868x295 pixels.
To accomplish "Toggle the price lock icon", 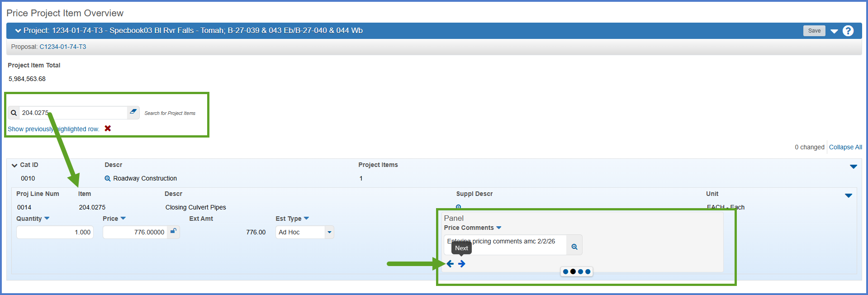I will point(173,231).
